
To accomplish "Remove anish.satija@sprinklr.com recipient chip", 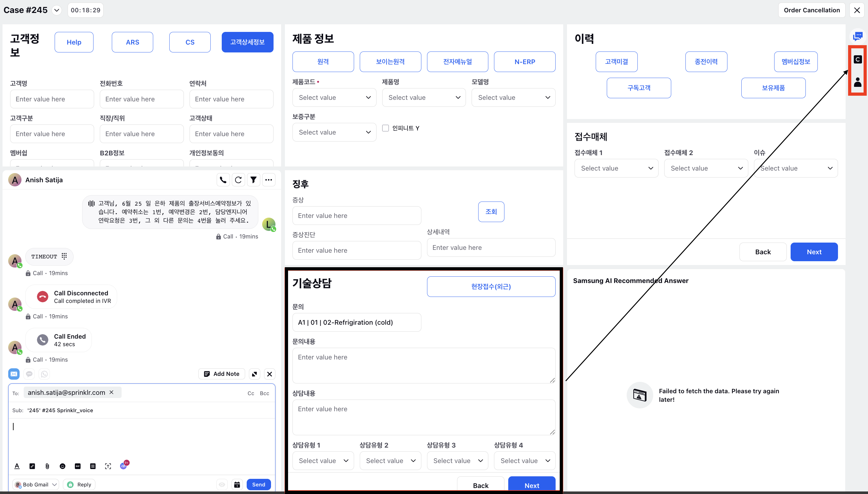I will tap(111, 392).
